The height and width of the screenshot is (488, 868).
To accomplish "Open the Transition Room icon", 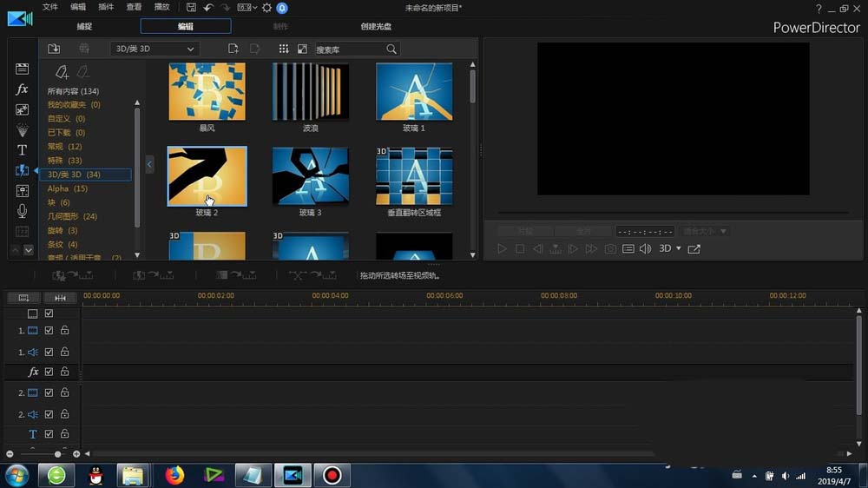I will [x=23, y=170].
